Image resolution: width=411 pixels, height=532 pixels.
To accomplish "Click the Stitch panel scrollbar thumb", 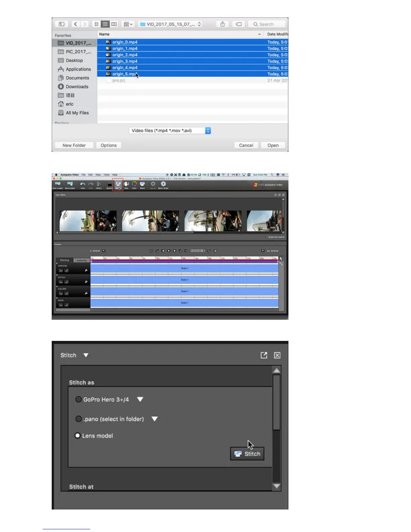I will pos(276,402).
